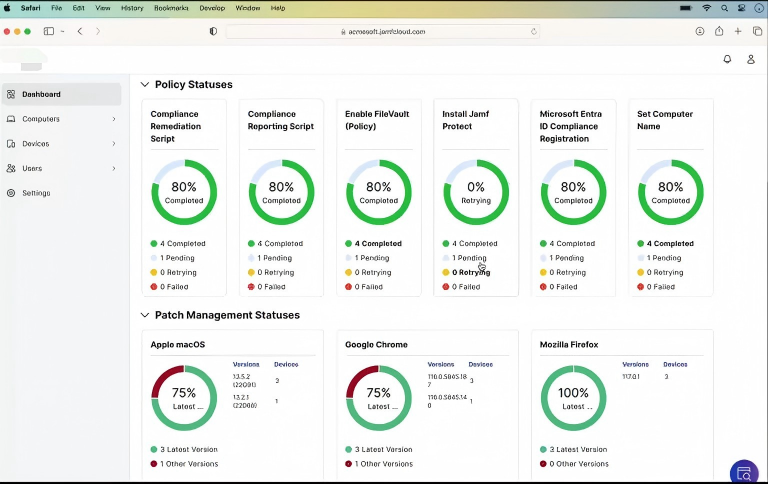
Task: Open the notifications bell icon
Action: (x=727, y=59)
